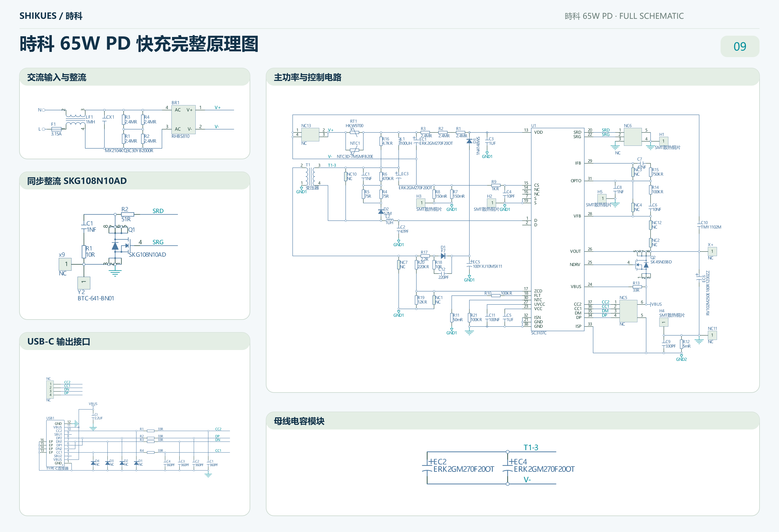Image resolution: width=779 pixels, height=532 pixels.
Task: Select the F1 3.15A fuse symbol
Action: click(56, 129)
